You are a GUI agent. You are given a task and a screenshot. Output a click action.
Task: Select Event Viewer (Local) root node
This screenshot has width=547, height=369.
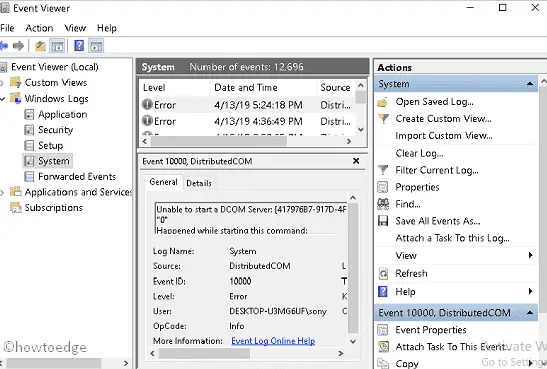pyautogui.click(x=54, y=67)
